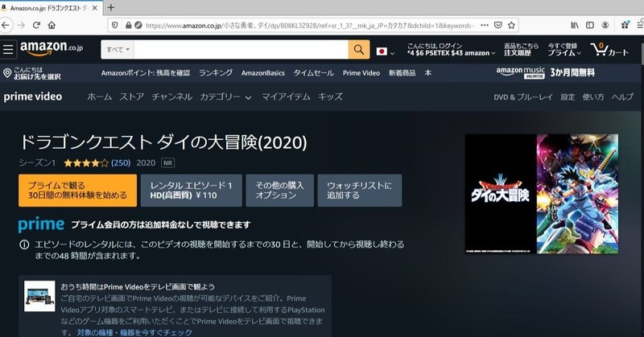
Task: Open the browser home page icon
Action: 52,25
